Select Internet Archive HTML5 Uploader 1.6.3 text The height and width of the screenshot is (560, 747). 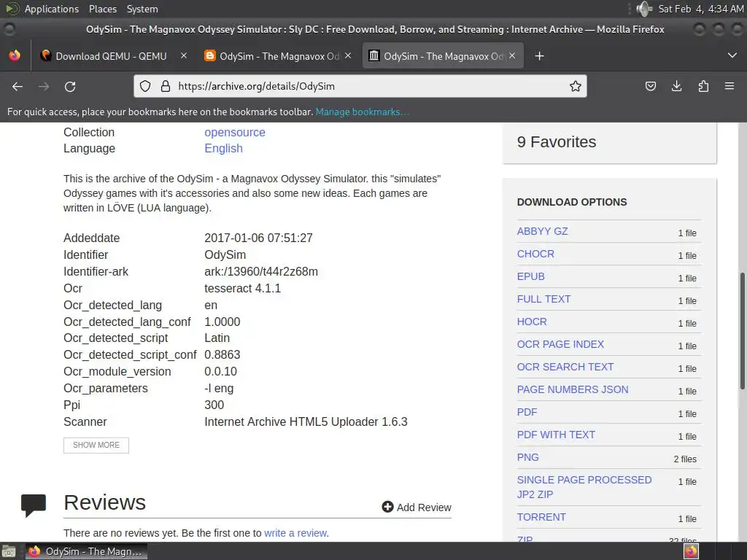[x=306, y=422]
